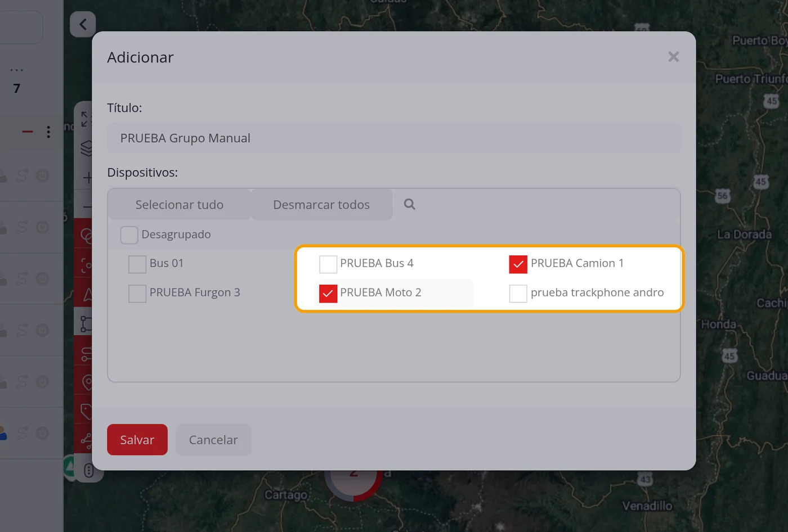Click the Desmarcar todos tab button
788x532 pixels.
321,205
